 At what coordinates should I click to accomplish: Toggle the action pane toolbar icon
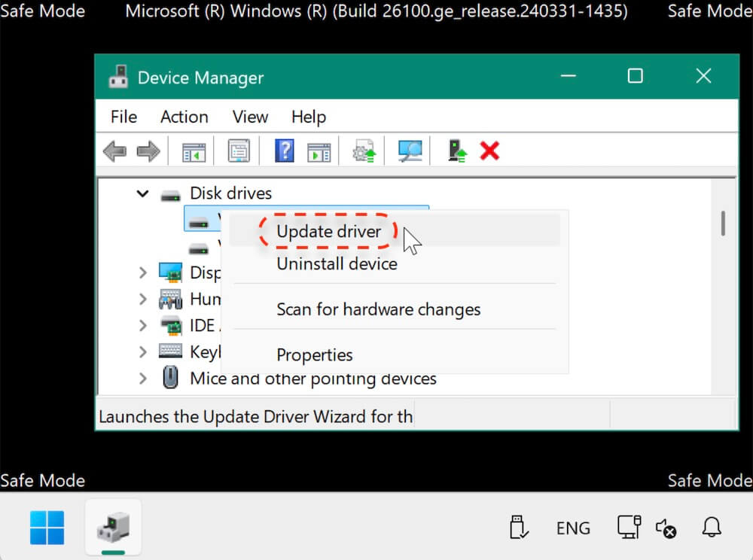pos(319,151)
